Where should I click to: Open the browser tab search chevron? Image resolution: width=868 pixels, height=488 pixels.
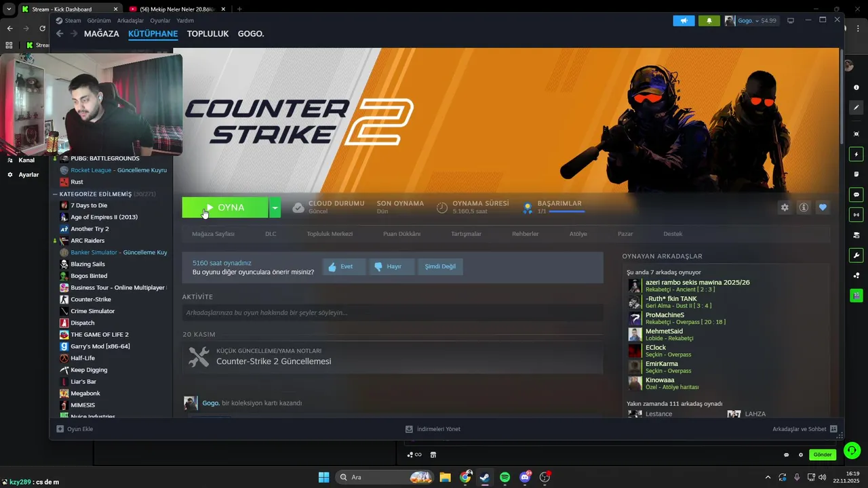9,9
